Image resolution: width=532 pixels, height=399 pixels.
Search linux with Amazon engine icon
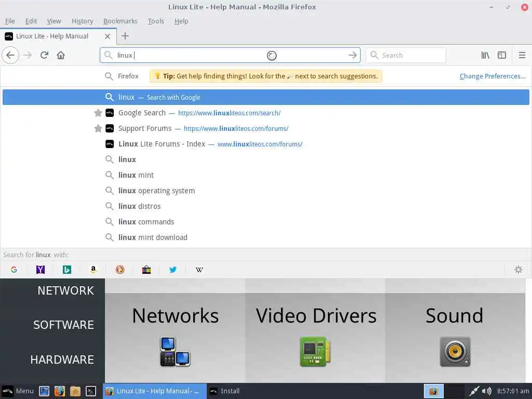[94, 270]
